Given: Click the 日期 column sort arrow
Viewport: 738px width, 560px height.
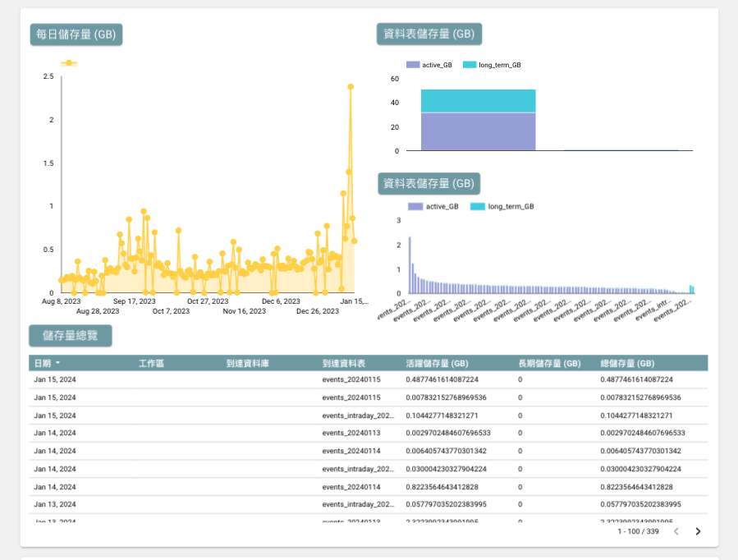Looking at the screenshot, I should point(58,363).
